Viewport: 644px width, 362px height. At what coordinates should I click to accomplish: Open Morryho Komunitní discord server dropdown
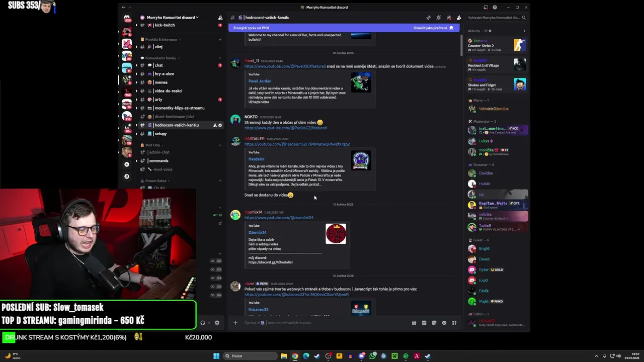click(173, 18)
